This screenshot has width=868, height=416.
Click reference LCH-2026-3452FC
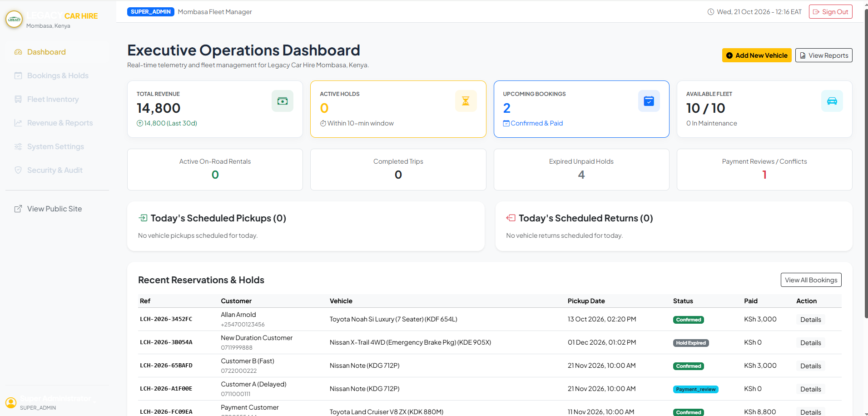point(166,319)
